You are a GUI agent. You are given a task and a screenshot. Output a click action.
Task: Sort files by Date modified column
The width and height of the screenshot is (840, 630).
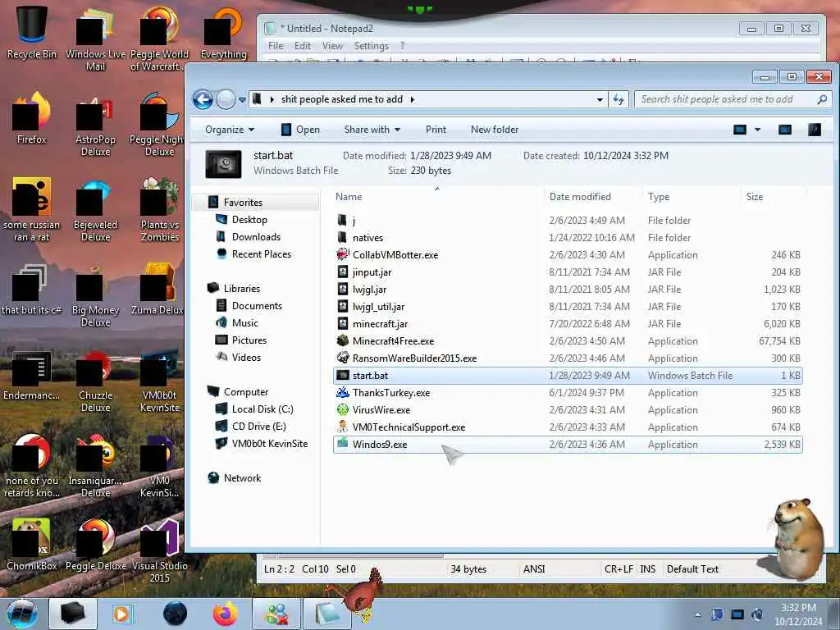pos(592,197)
